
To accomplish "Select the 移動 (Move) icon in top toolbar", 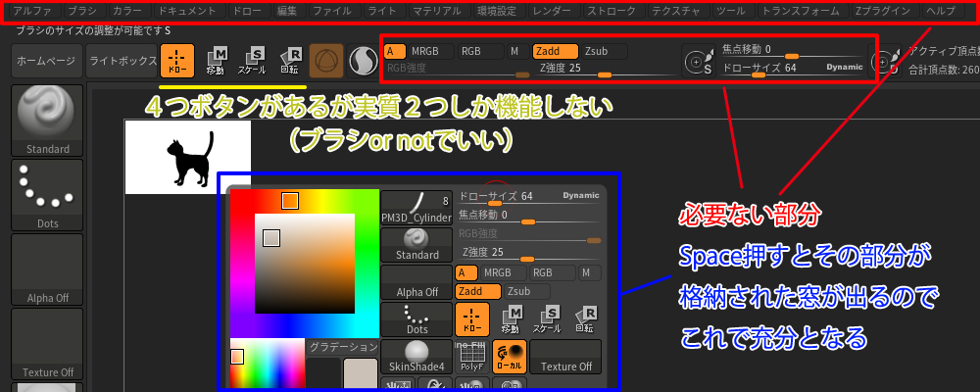I will (216, 61).
